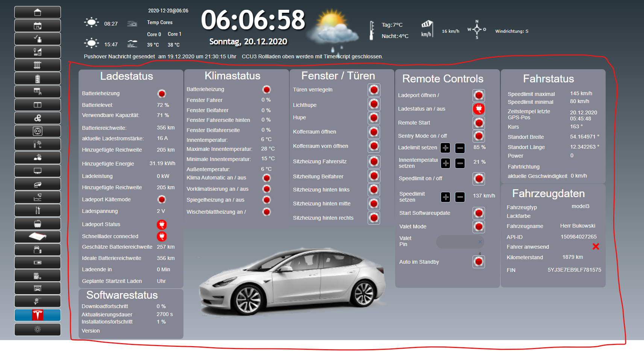
Task: Click the Tesla Model 3 car image
Action: click(292, 282)
